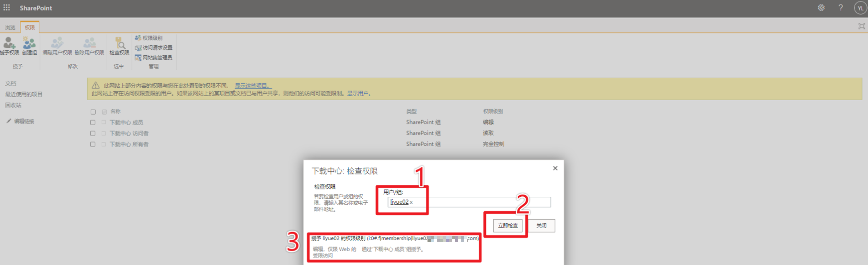Check the box for 下载中心 所有者
Screen dimensions: 868x265
(x=93, y=144)
